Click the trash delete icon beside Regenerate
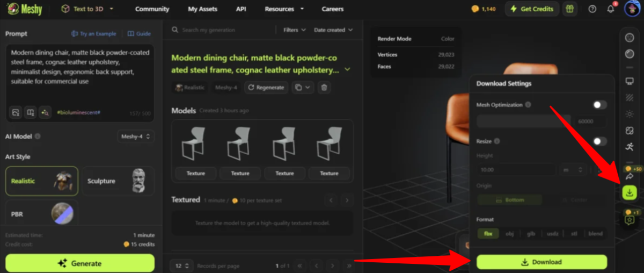 click(x=324, y=88)
